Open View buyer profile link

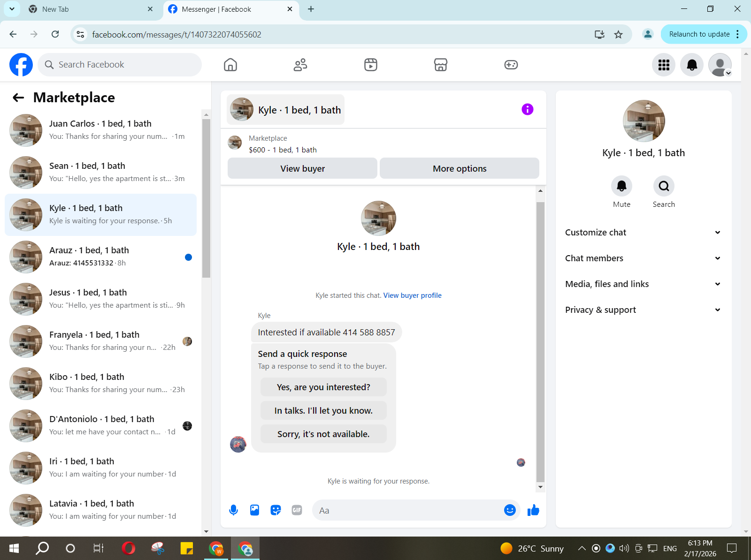tap(412, 295)
